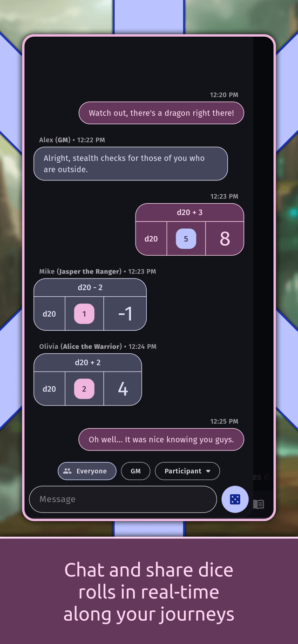Select the roll total 8
298x644 pixels.
[225, 239]
